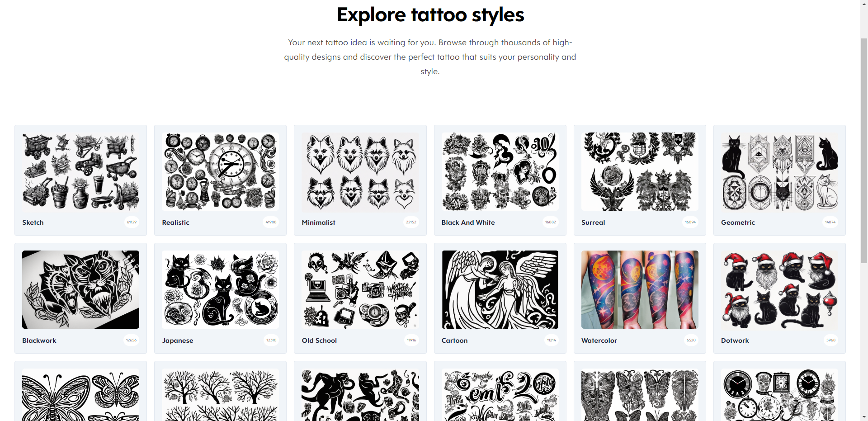Open the bare trees tattoo thumbnail
Viewport: 868px width, 421px height.
[220, 395]
